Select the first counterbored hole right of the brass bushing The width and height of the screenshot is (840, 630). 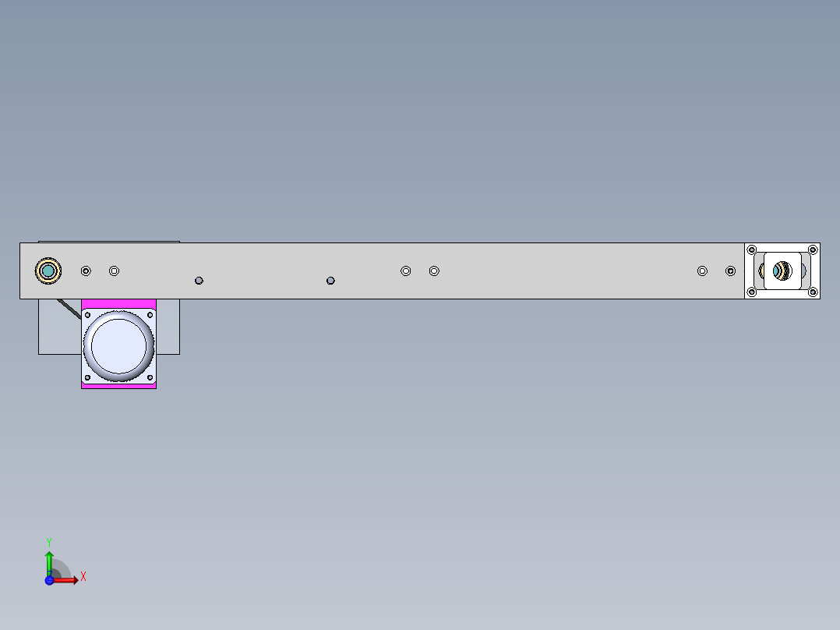point(86,271)
